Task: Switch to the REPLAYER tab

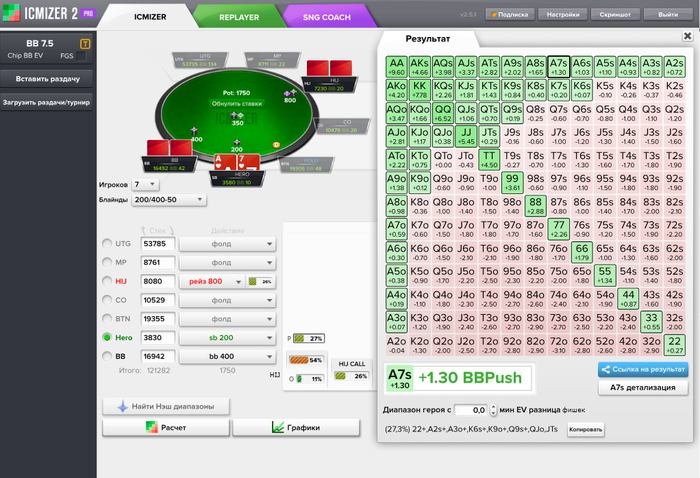Action: point(239,17)
